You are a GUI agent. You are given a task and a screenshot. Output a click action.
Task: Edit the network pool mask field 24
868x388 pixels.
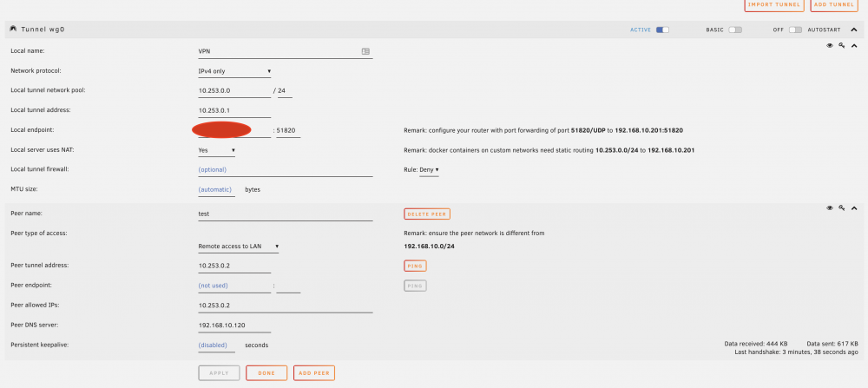[x=285, y=91]
